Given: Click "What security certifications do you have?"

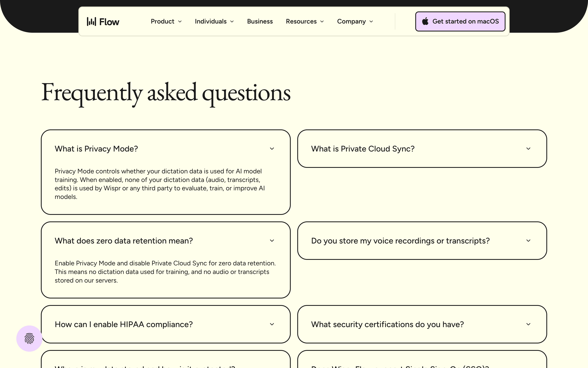Looking at the screenshot, I should pos(388,324).
